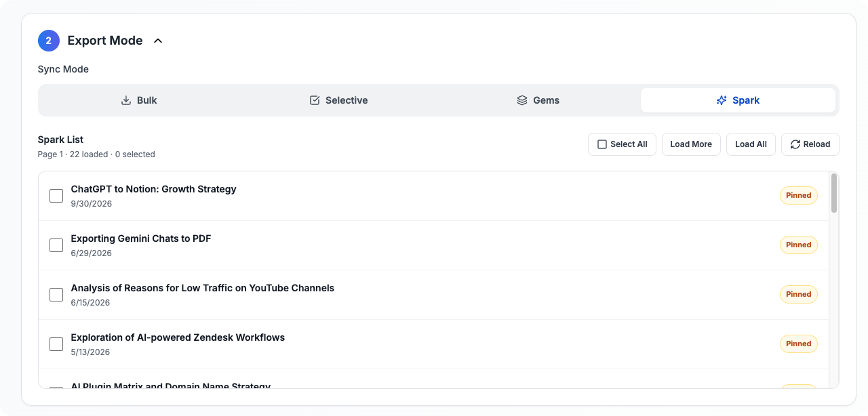This screenshot has width=868, height=416.
Task: Switch to Bulk sync mode
Action: tap(138, 100)
